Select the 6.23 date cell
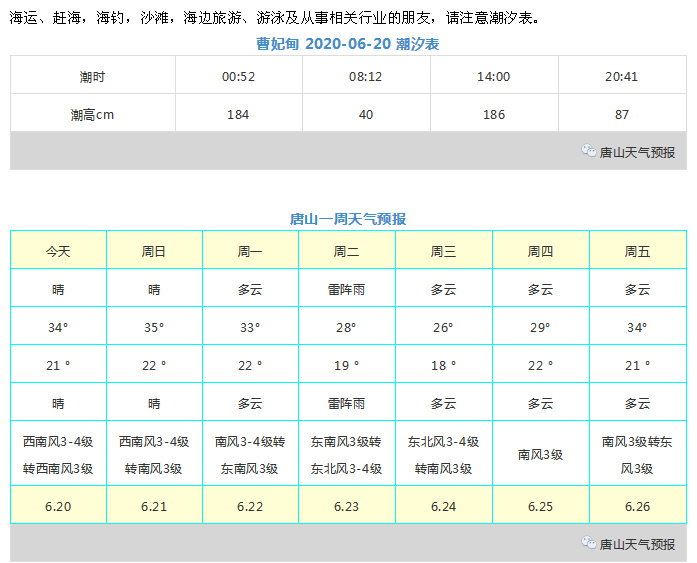This screenshot has height=563, width=697. pyautogui.click(x=346, y=506)
